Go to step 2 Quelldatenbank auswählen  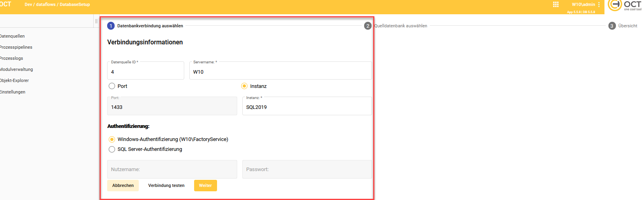click(x=368, y=26)
